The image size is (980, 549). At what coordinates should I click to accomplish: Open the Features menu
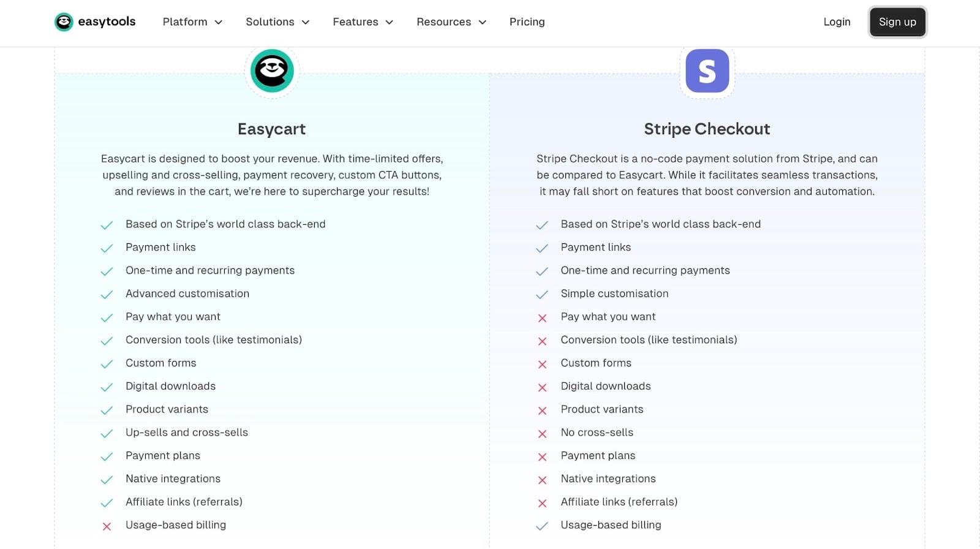[363, 22]
